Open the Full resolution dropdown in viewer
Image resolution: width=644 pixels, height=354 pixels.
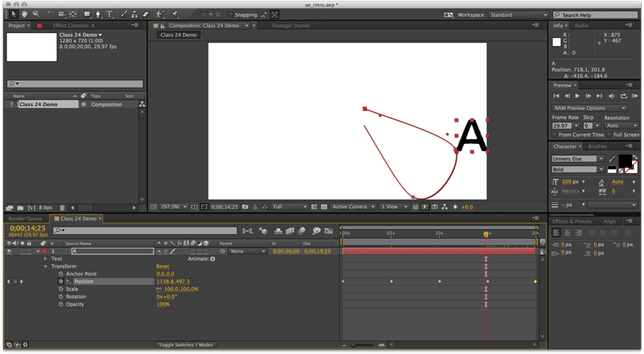[290, 207]
